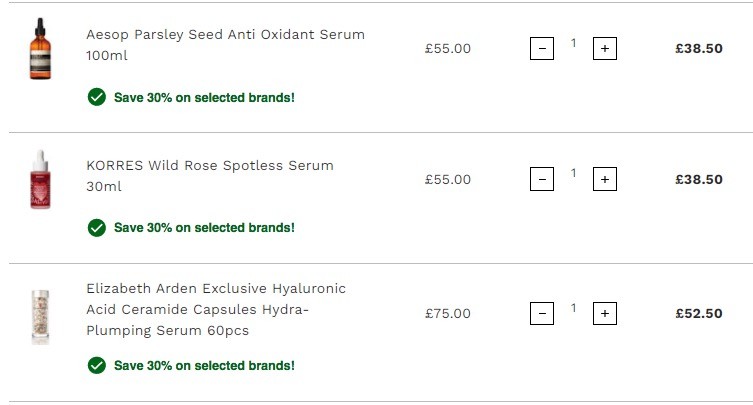Click Save 30% offer text under Elizabeth Arden
Screen dimensions: 753x405
204,366
